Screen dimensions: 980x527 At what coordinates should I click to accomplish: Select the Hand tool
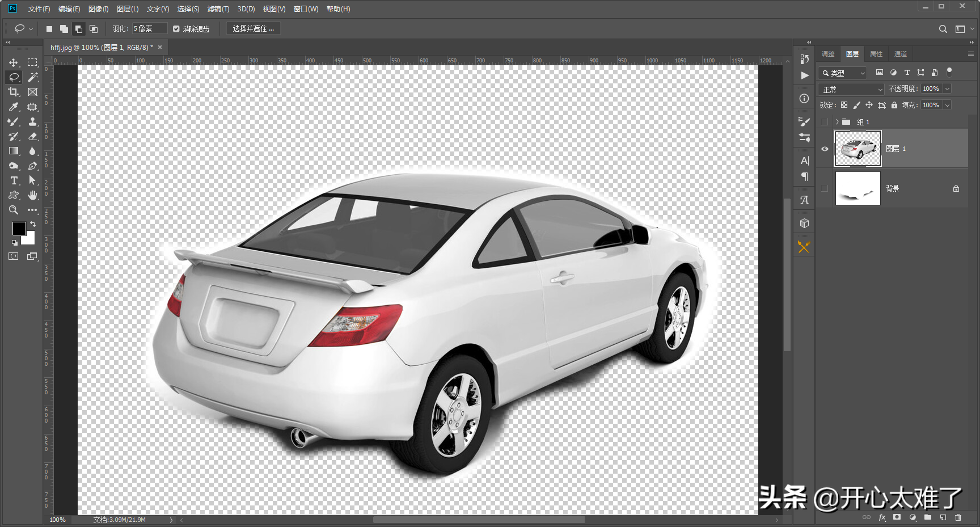[33, 195]
